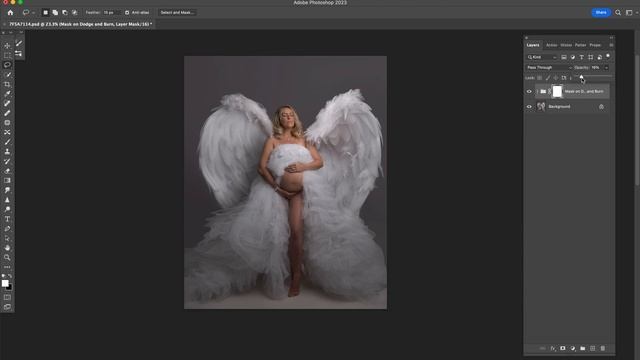Select the Zoom tool
This screenshot has width=640, height=360.
[x=7, y=258]
